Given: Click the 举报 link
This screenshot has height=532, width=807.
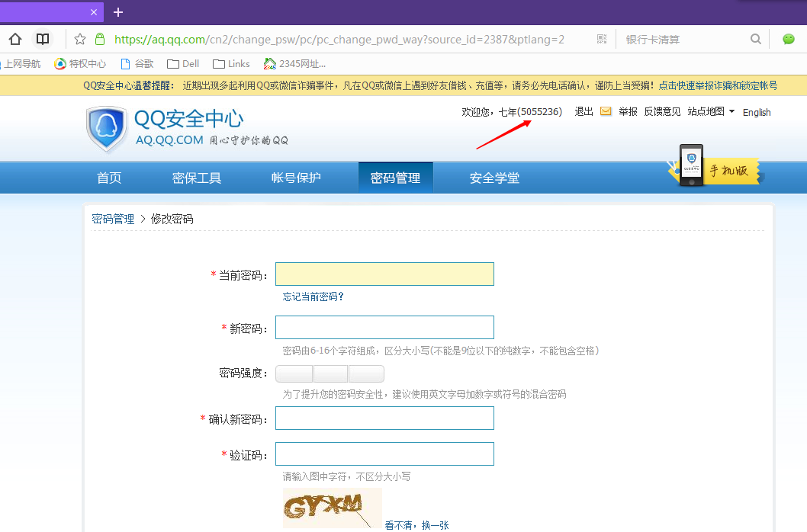Looking at the screenshot, I should click(x=628, y=111).
